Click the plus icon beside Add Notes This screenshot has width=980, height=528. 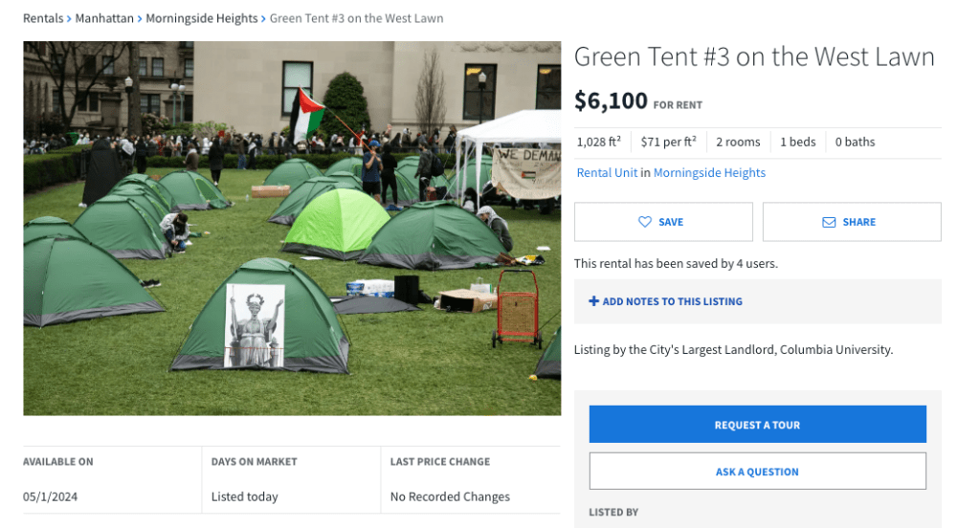593,301
